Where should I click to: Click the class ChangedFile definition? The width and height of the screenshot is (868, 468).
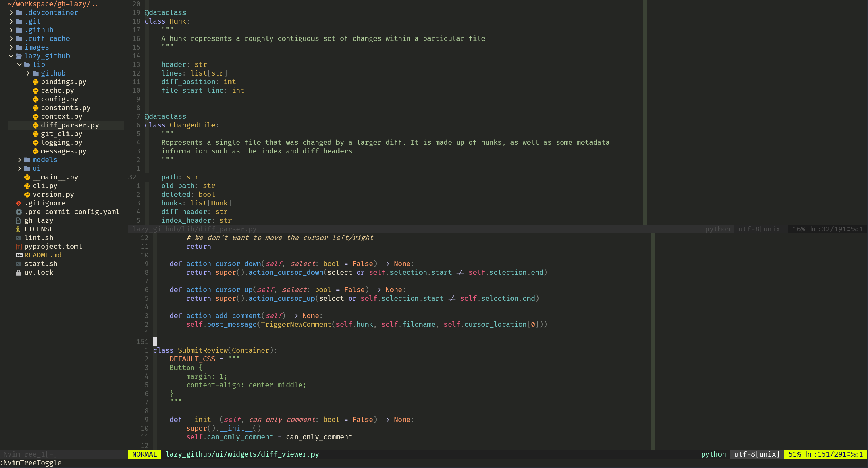point(182,125)
